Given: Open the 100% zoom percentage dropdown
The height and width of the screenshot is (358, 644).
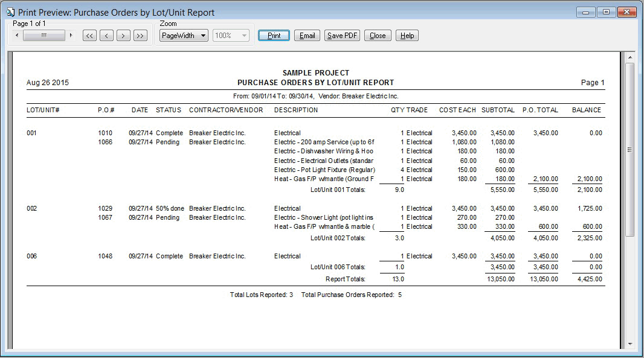Looking at the screenshot, I should coord(231,36).
